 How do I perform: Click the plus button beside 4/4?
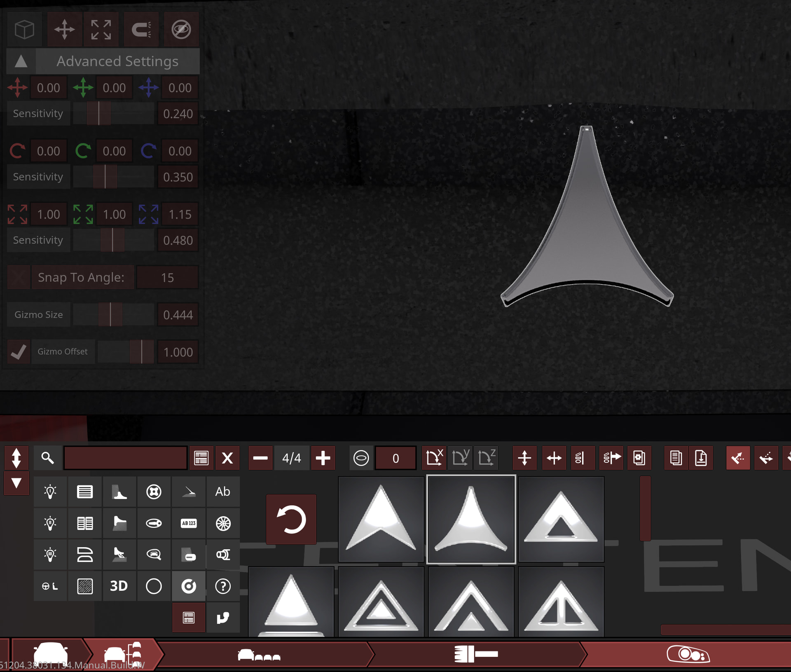[323, 458]
